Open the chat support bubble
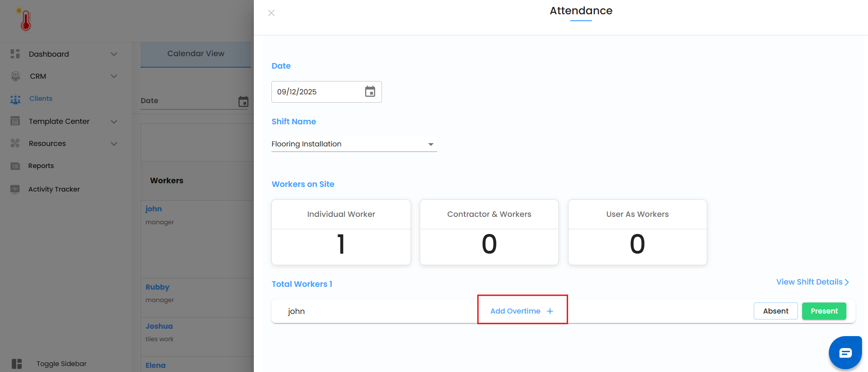 coord(845,353)
